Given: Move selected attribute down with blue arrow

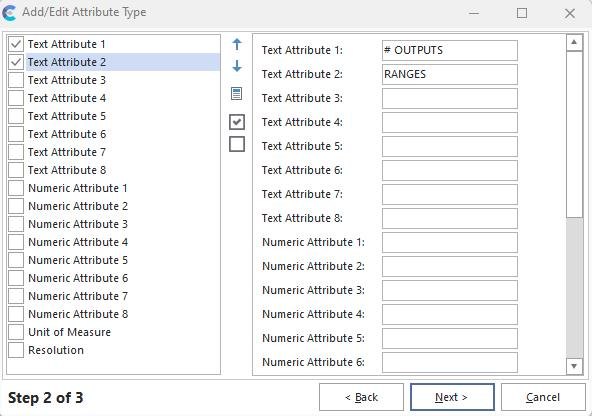Looking at the screenshot, I should coord(237,66).
